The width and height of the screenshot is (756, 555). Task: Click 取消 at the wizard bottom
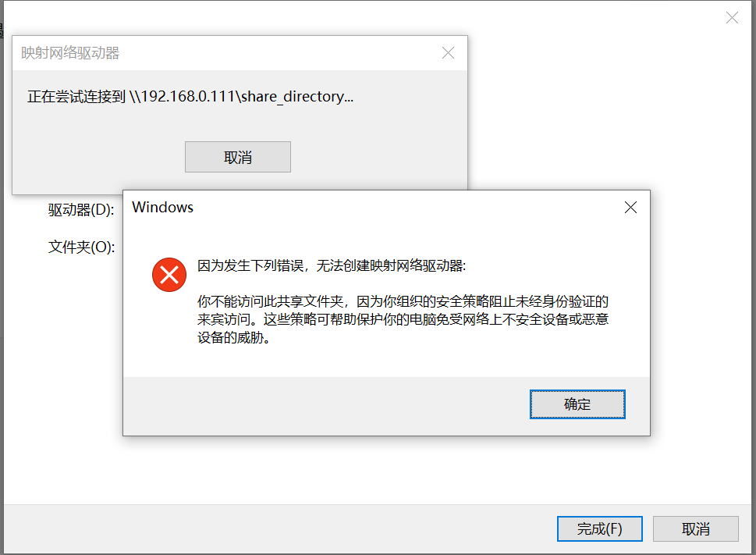pos(695,528)
